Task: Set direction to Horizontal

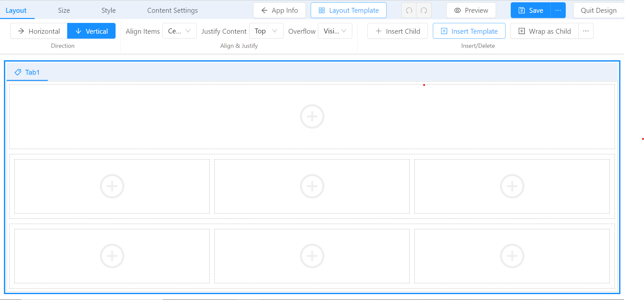Action: [x=39, y=31]
